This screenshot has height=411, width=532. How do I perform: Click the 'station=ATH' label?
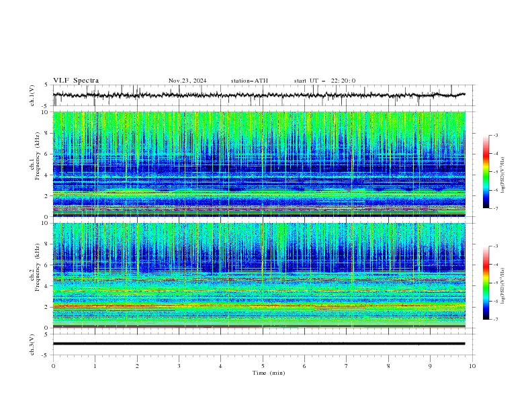(x=249, y=81)
